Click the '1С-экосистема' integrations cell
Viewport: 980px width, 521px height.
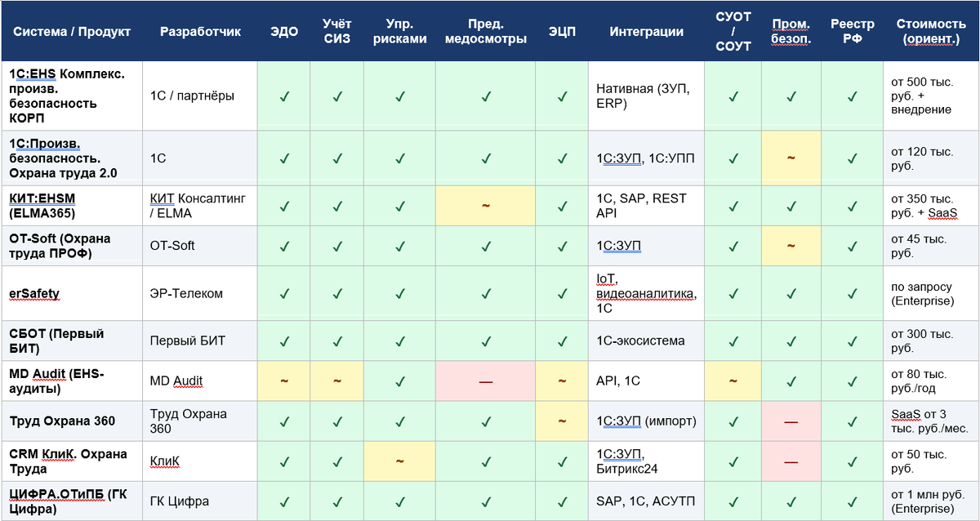click(646, 341)
